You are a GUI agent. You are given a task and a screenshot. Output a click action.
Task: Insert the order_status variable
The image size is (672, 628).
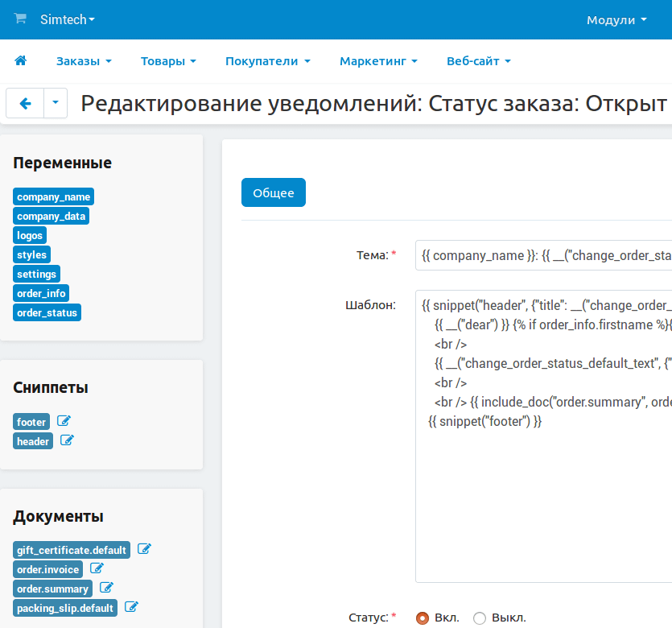pyautogui.click(x=47, y=312)
